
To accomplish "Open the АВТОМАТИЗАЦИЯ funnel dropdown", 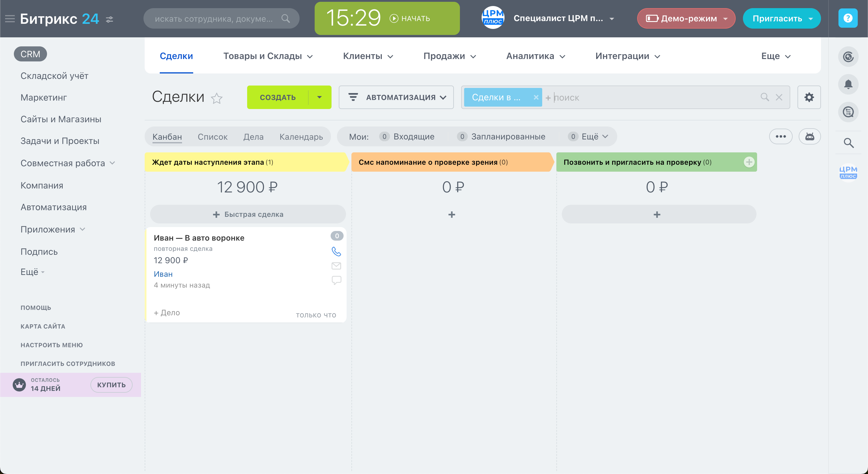I will pos(396,97).
